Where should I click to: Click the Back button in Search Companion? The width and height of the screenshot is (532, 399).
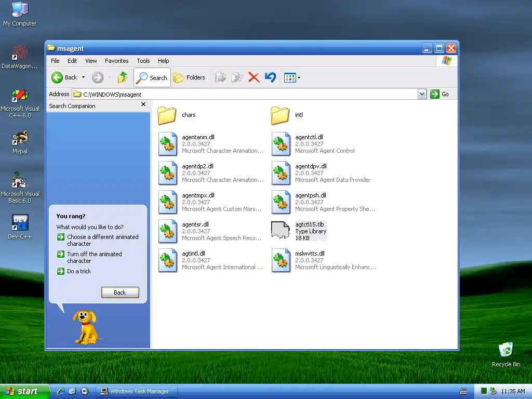click(x=120, y=292)
